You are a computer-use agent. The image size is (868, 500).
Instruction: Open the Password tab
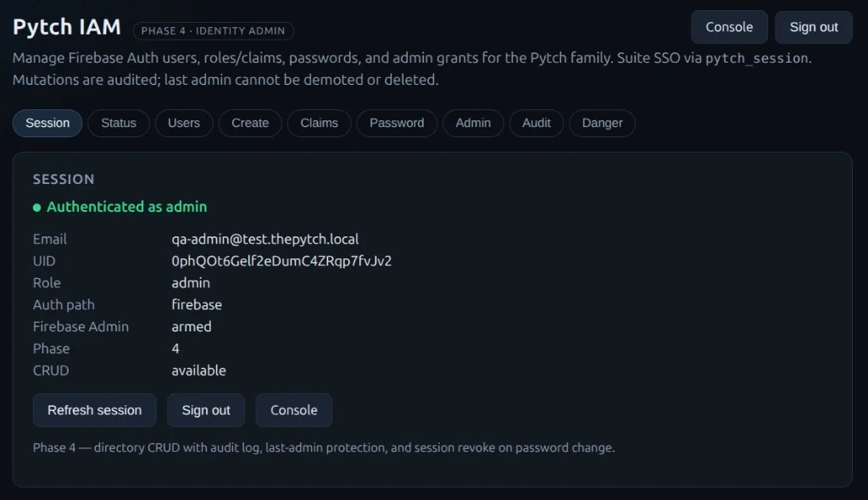pyautogui.click(x=397, y=123)
